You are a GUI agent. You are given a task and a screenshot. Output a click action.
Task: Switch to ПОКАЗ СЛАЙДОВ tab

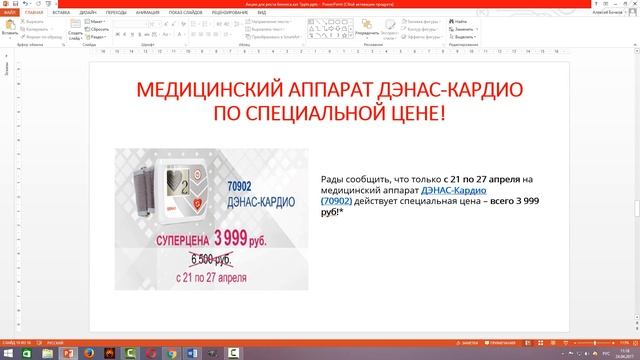click(x=185, y=13)
